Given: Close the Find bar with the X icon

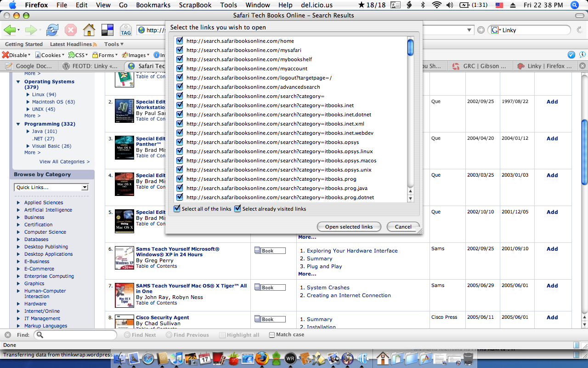Looking at the screenshot, I should pos(7,335).
